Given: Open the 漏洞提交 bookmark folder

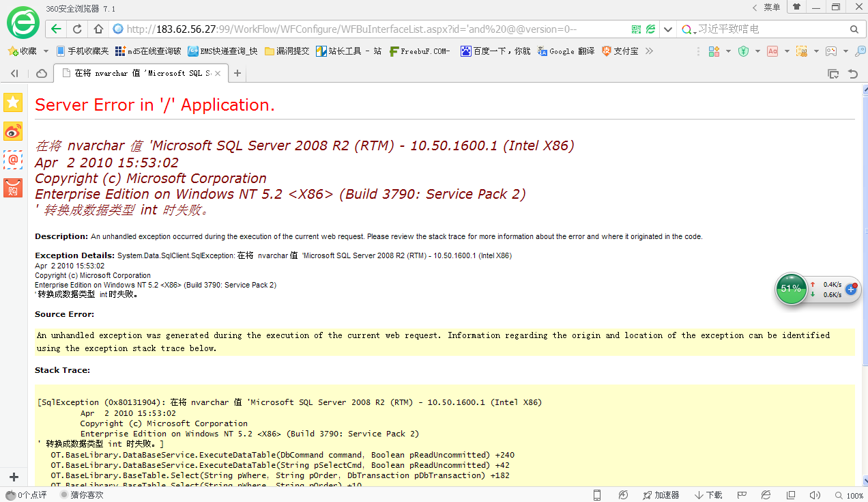Looking at the screenshot, I should point(287,51).
